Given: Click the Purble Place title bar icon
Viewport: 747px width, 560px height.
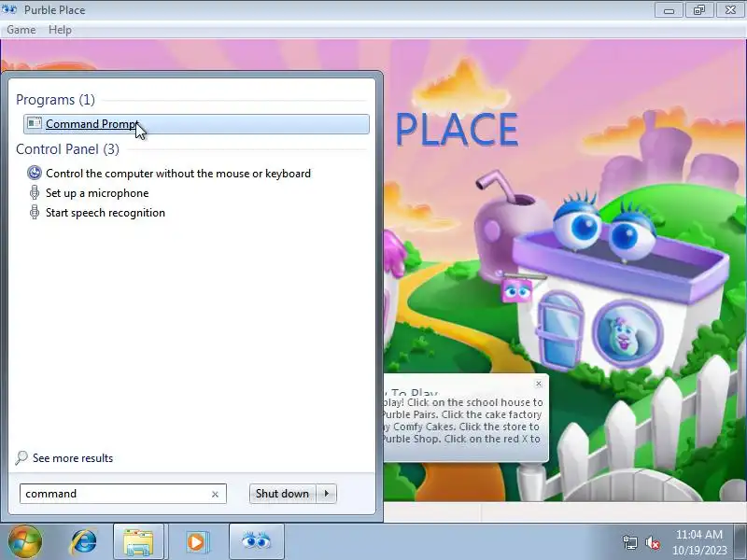Looking at the screenshot, I should [9, 9].
